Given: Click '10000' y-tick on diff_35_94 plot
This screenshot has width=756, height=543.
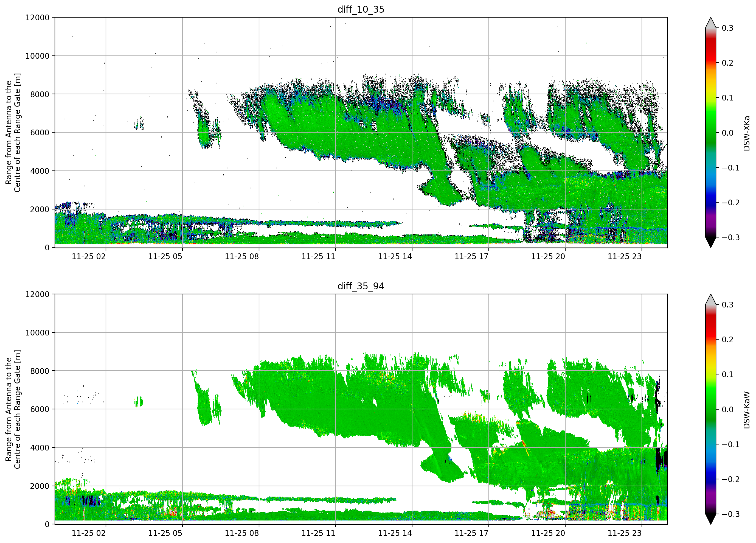Looking at the screenshot, I should (37, 332).
